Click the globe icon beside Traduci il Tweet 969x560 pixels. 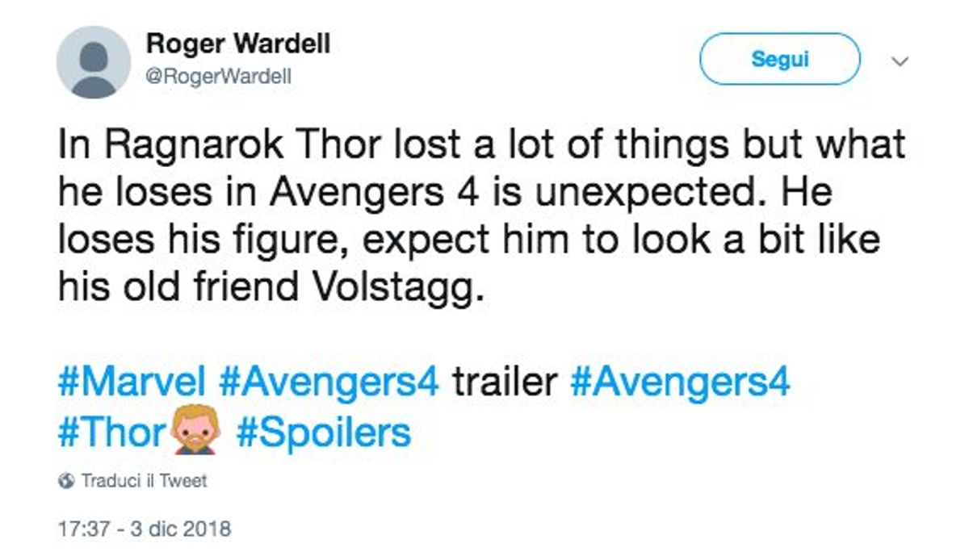pyautogui.click(x=66, y=481)
